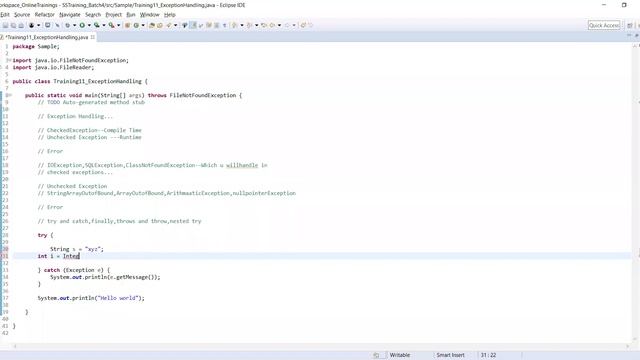The height and width of the screenshot is (360, 640).
Task: Click the Print toolbar icon
Action: [x=21, y=25]
